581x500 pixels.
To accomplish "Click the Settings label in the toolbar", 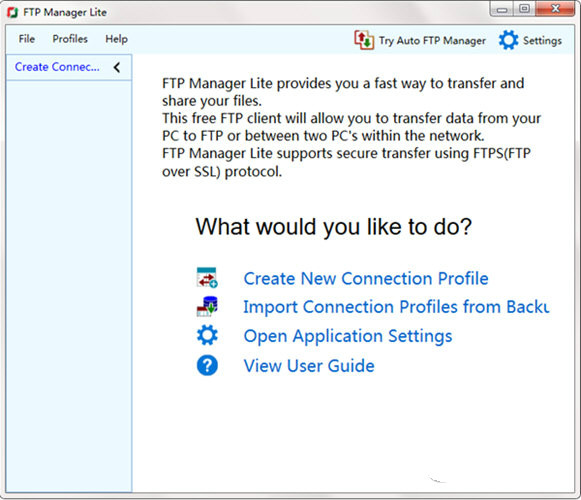I will pyautogui.click(x=542, y=40).
